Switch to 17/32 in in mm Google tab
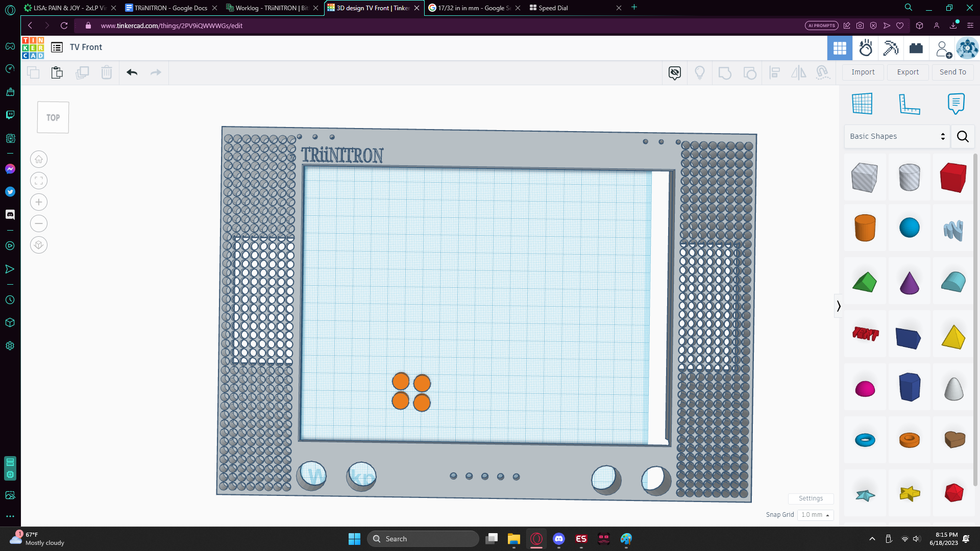 (x=474, y=8)
